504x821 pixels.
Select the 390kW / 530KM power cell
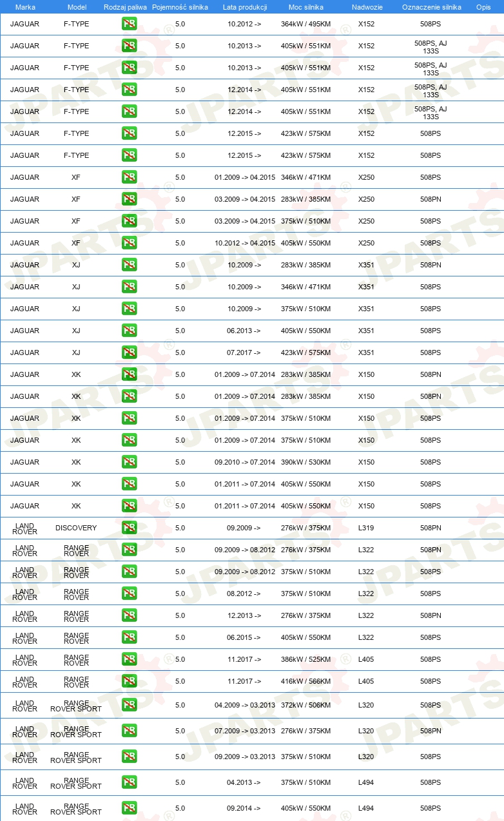tap(306, 462)
